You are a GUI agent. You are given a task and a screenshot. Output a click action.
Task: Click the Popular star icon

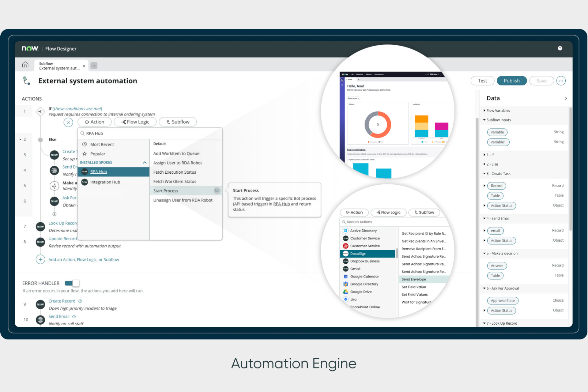(85, 153)
